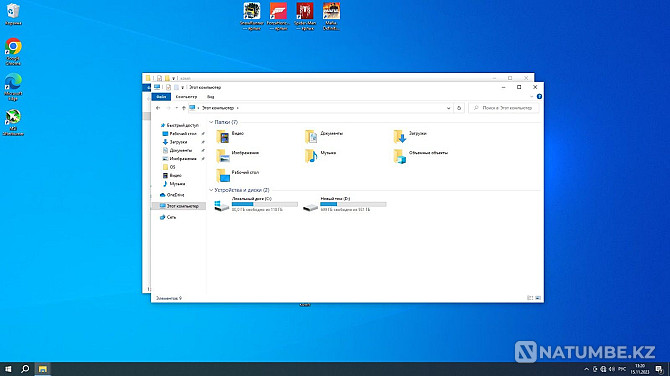Screen dimensions: 670x376
Task: Select Музыка in navigation pane
Action: coord(174,184)
